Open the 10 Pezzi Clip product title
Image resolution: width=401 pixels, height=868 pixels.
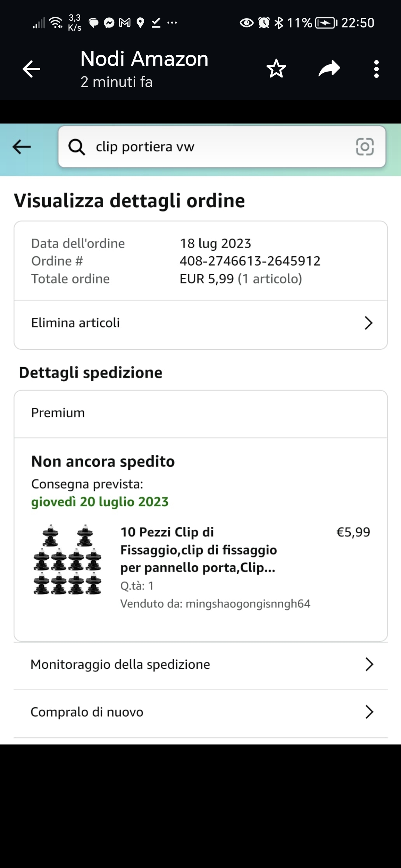click(198, 550)
